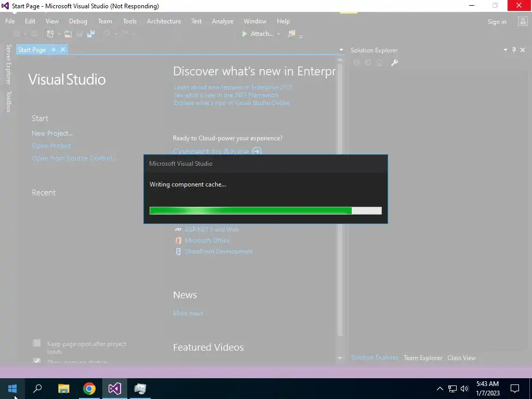Click the Save All toolbar icon
This screenshot has height=399, width=532.
coord(90,34)
